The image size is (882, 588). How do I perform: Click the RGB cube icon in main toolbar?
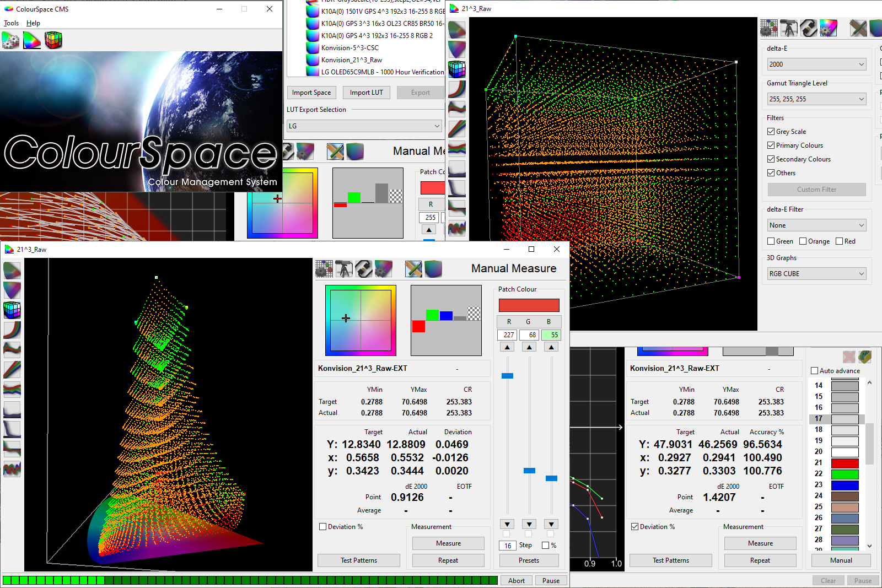click(53, 40)
